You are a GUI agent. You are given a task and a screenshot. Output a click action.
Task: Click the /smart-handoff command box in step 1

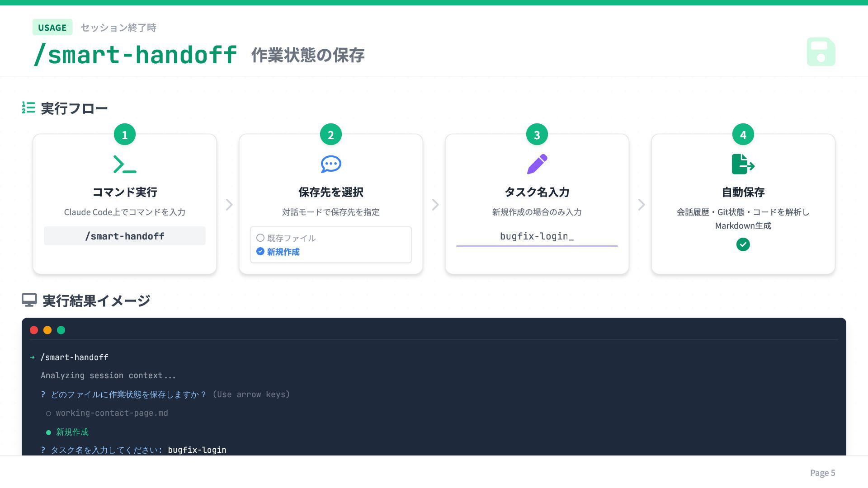125,236
